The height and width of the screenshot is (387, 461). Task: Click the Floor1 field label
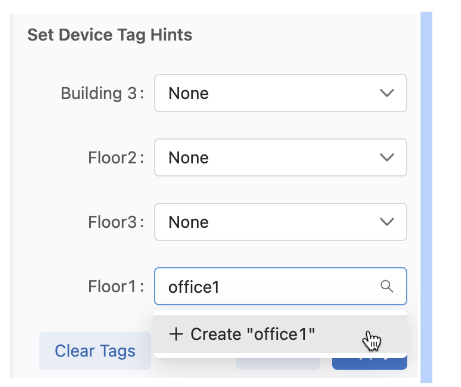(x=116, y=286)
